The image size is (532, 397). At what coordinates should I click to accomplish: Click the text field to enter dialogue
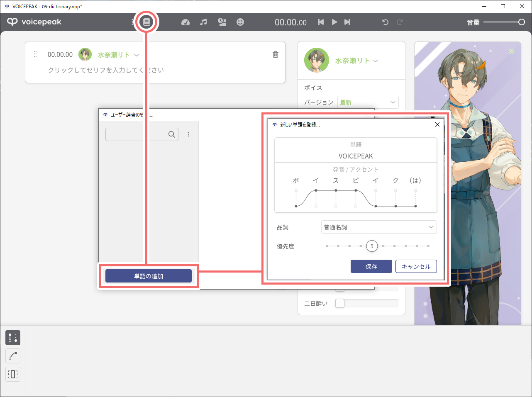(106, 70)
